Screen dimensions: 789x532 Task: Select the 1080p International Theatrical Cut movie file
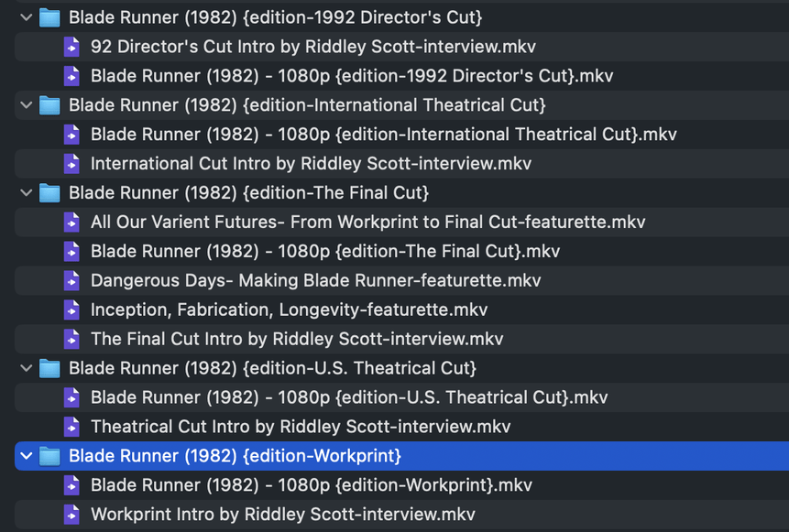tap(383, 135)
